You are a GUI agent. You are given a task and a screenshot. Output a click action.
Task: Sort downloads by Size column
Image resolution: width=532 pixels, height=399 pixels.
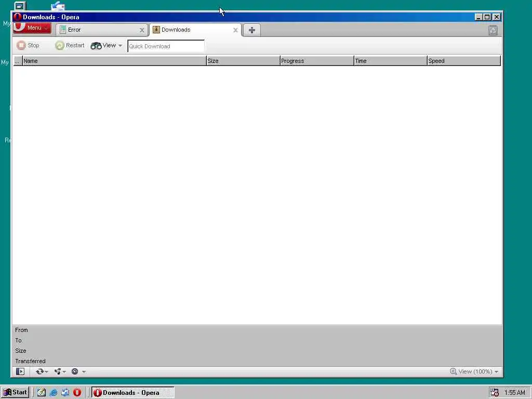click(243, 61)
